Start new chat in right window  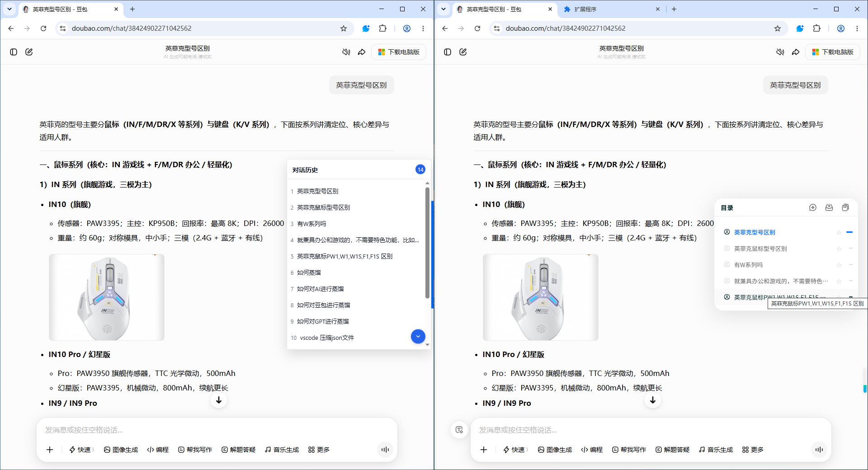pos(463,52)
